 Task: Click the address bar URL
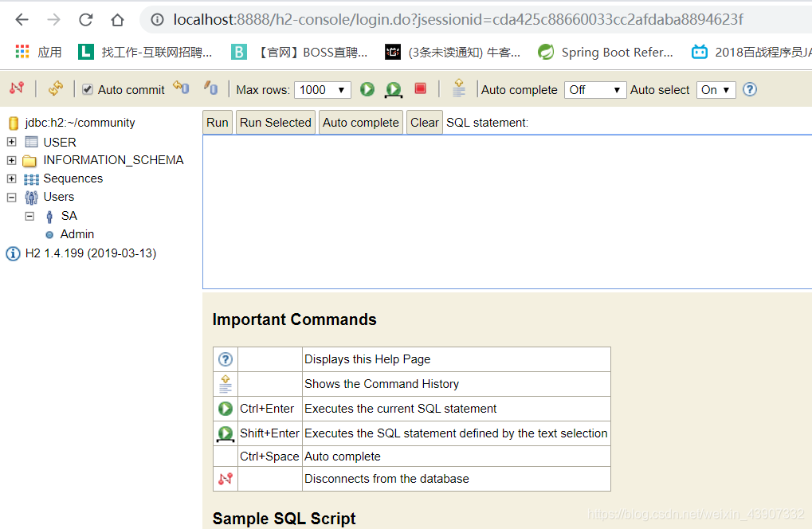(x=457, y=20)
